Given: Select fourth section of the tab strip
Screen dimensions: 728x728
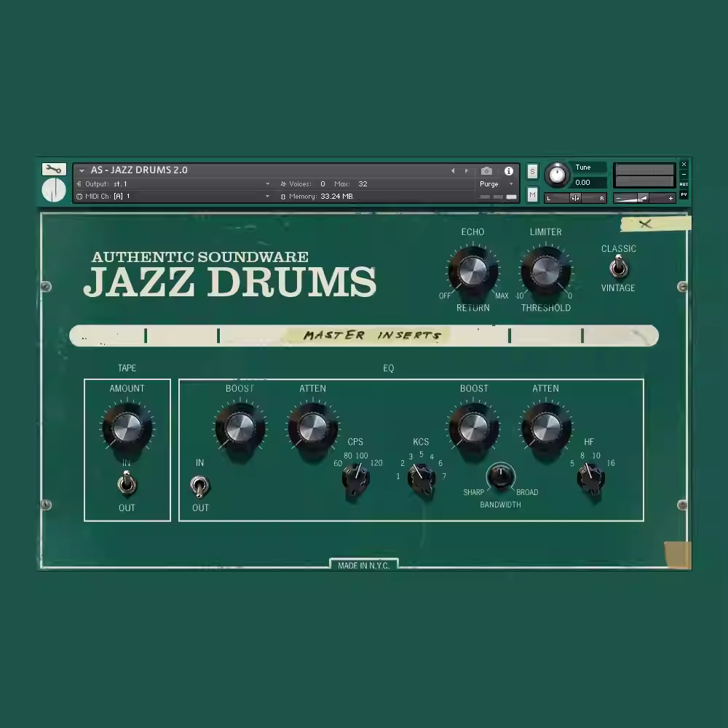Looking at the screenshot, I should (546, 336).
